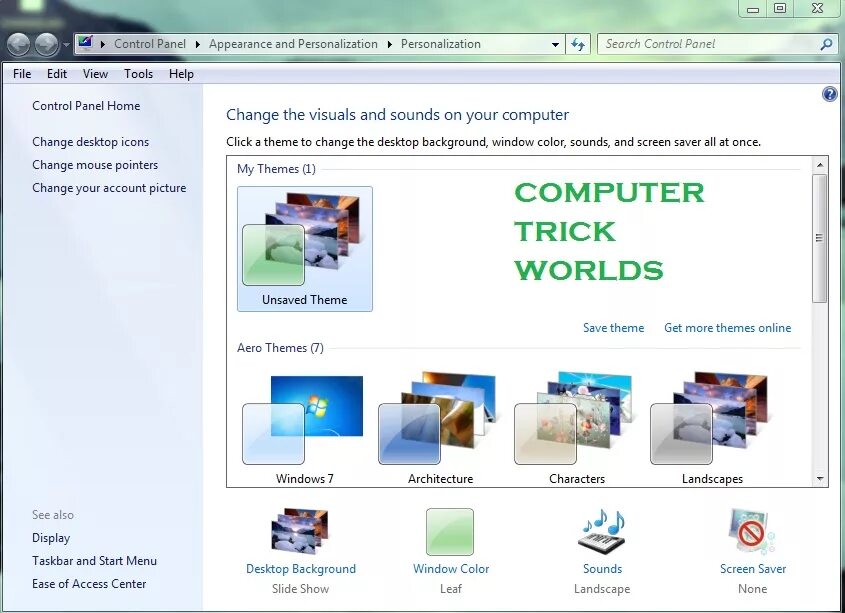Open Change your account picture link
The width and height of the screenshot is (845, 613).
tap(109, 188)
